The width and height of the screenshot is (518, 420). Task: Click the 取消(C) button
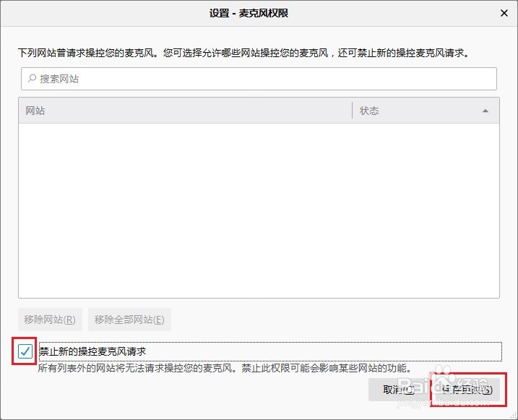(x=398, y=390)
